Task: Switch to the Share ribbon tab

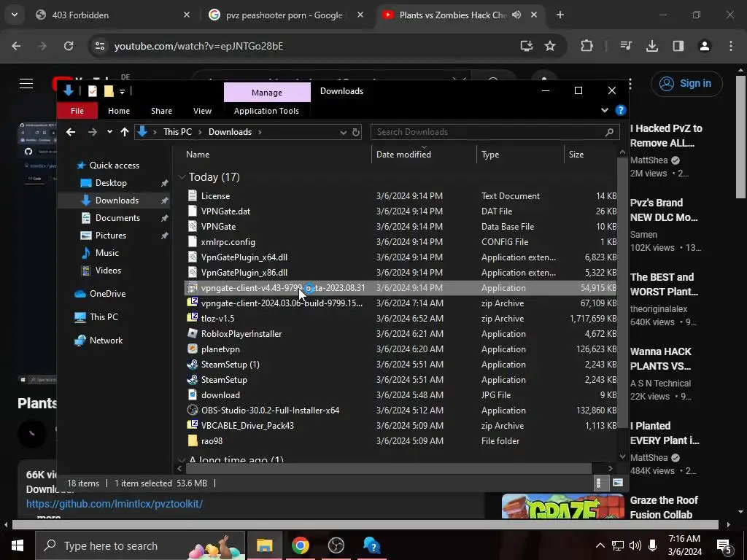Action: coord(161,111)
